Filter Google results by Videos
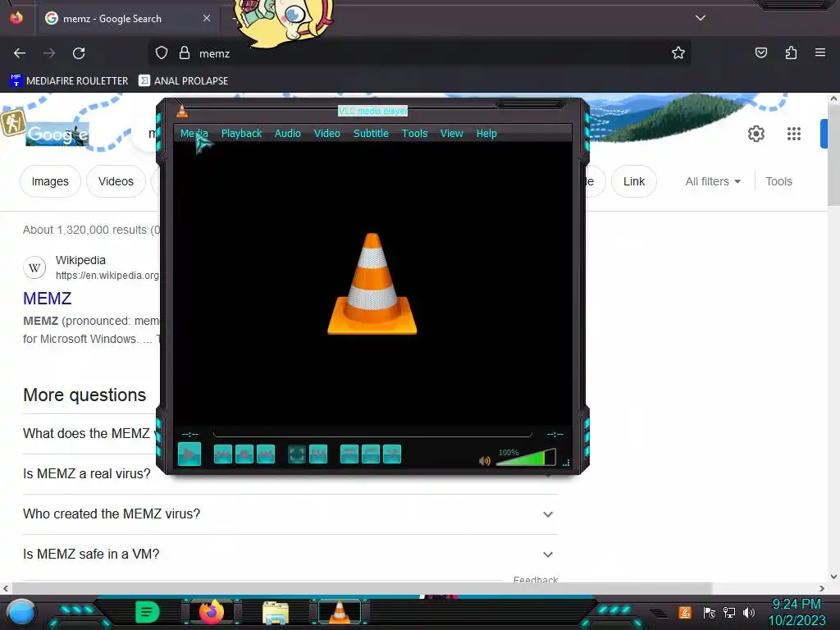This screenshot has height=630, width=840. [116, 181]
